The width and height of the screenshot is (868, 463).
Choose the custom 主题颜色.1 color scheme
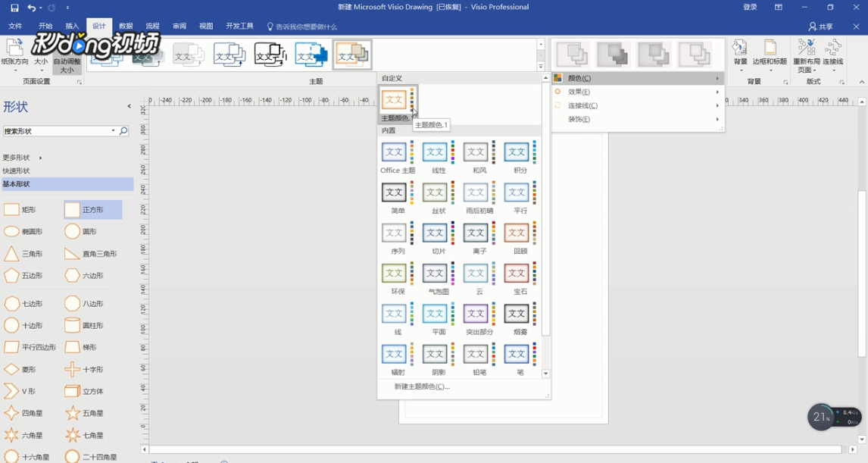[x=398, y=104]
